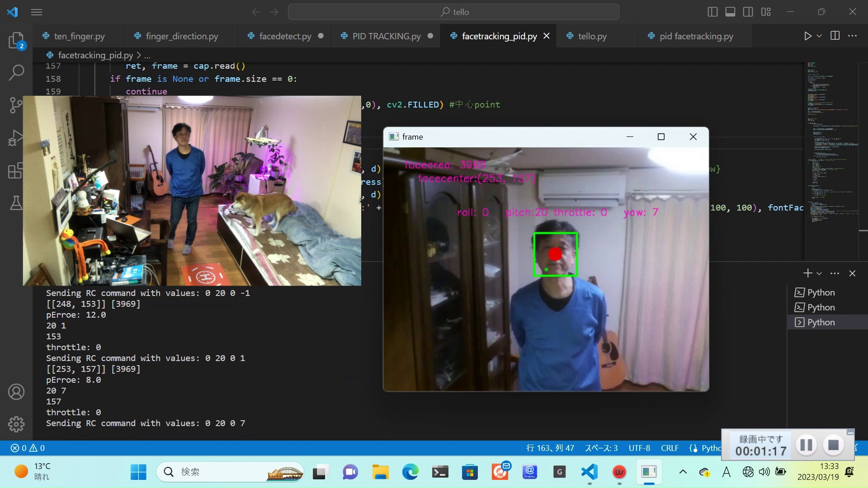This screenshot has width=868, height=488.
Task: Open the Search view in activity bar
Action: pos(16,72)
